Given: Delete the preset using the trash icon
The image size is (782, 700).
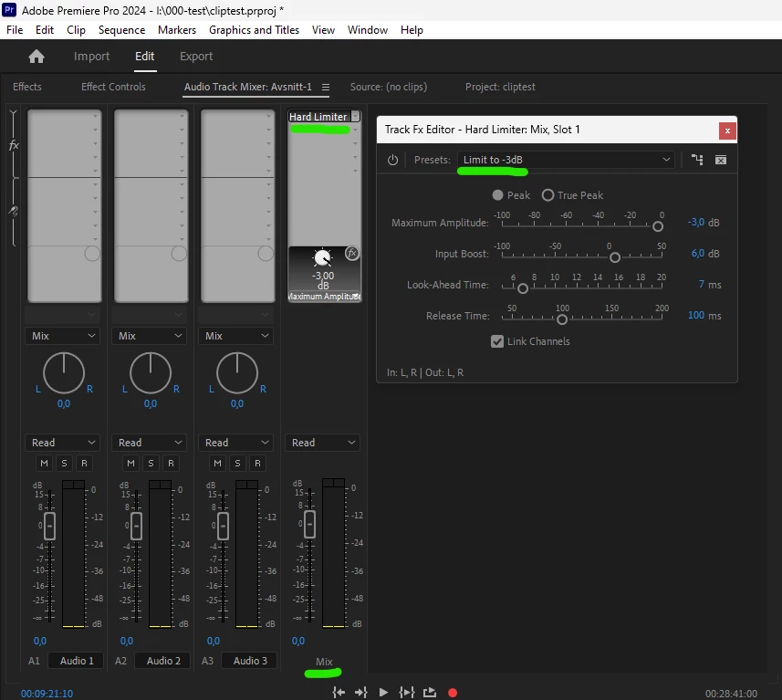Looking at the screenshot, I should click(721, 160).
